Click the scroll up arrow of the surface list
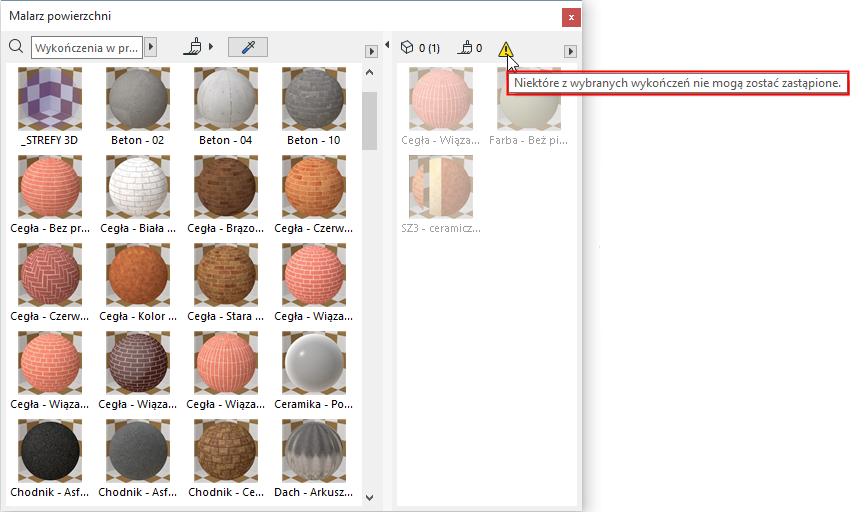 point(370,72)
